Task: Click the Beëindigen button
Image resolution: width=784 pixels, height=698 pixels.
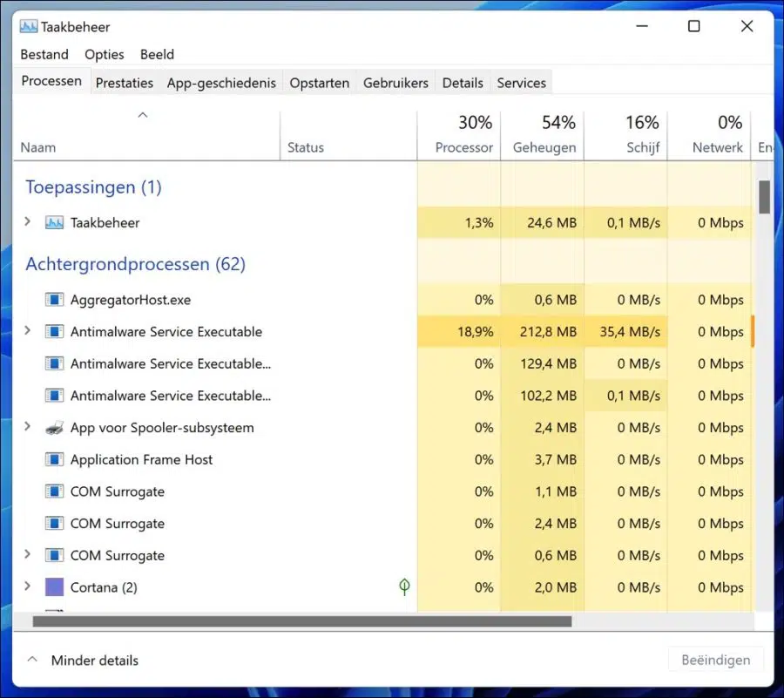Action: pyautogui.click(x=715, y=660)
